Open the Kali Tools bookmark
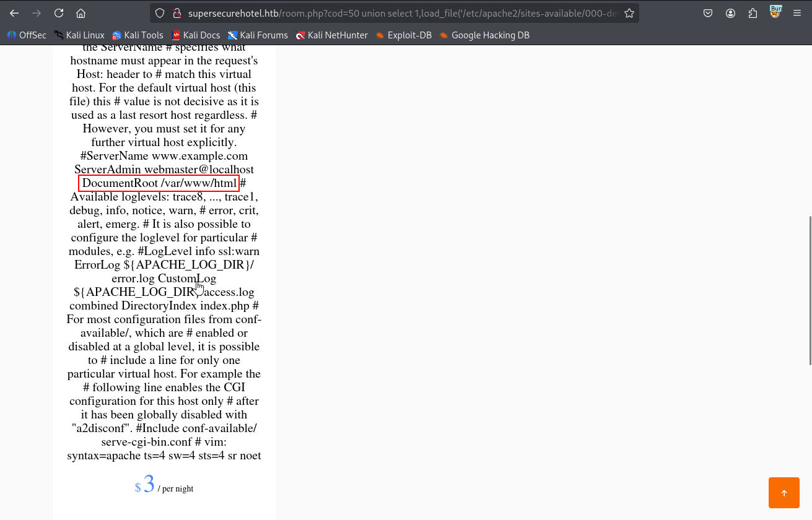Viewport: 812px width, 520px height. [x=138, y=35]
